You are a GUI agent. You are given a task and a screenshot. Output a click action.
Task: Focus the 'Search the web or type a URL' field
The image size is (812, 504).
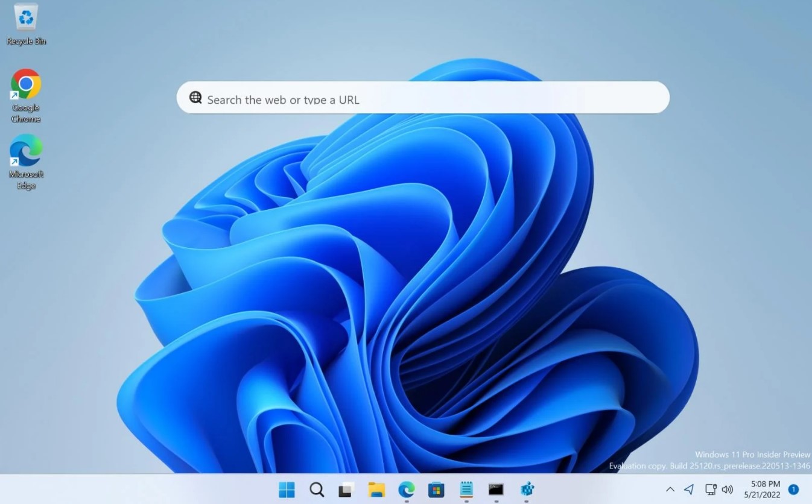click(x=423, y=98)
